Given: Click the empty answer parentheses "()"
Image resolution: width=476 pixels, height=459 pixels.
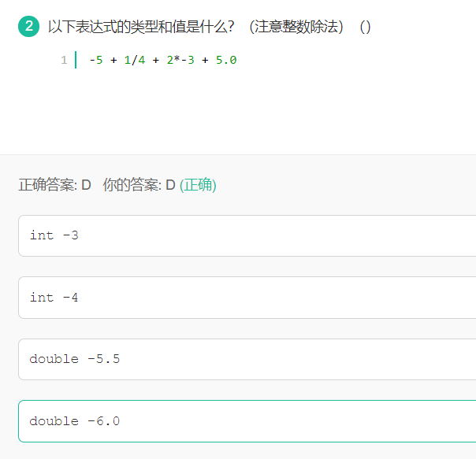Looking at the screenshot, I should tap(365, 27).
